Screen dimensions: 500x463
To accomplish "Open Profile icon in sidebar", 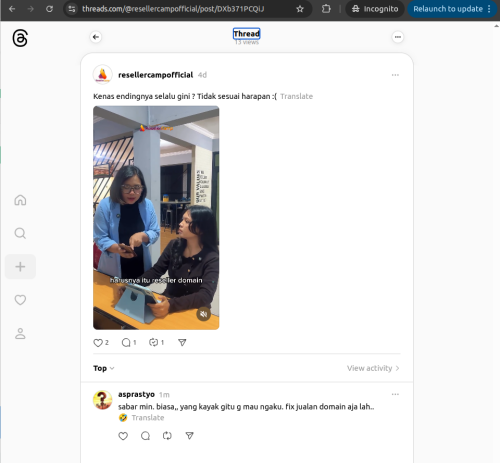I will (20, 333).
